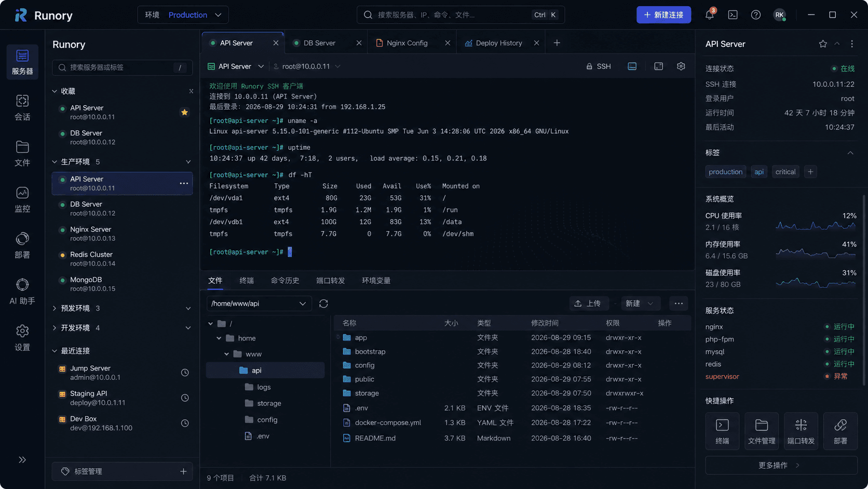Star API Server in the right details panel

823,44
